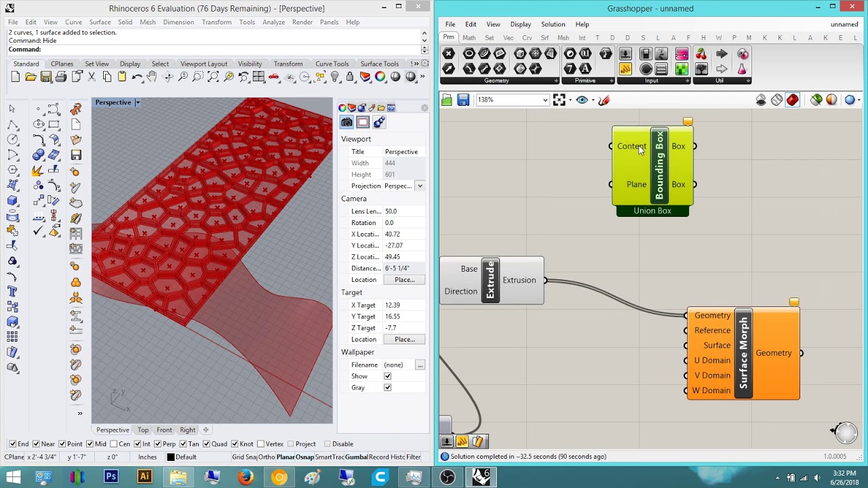Select the Pan hand tool in Rhino toolbar
Image resolution: width=868 pixels, height=488 pixels.
(x=152, y=77)
